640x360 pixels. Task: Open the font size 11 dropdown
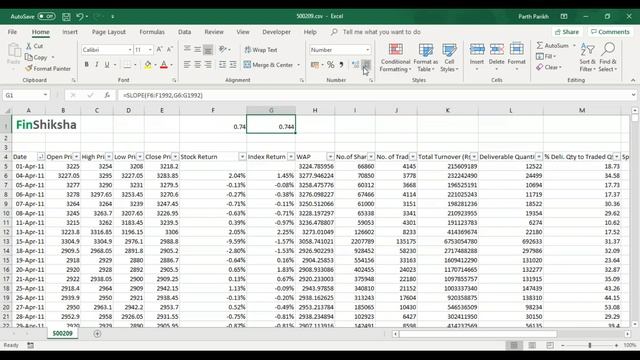coord(150,50)
